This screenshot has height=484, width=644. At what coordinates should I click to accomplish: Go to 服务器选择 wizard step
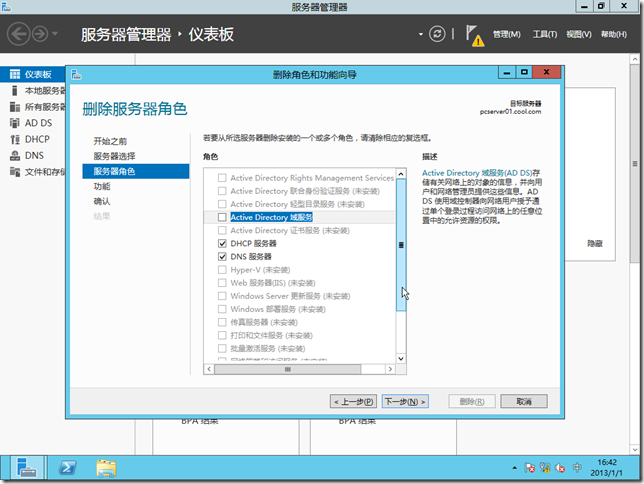point(114,156)
